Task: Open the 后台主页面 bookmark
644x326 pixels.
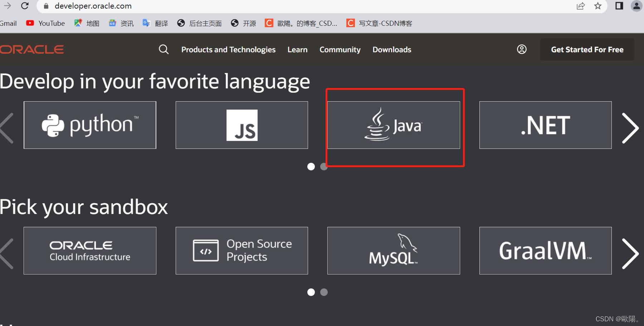Action: [199, 23]
